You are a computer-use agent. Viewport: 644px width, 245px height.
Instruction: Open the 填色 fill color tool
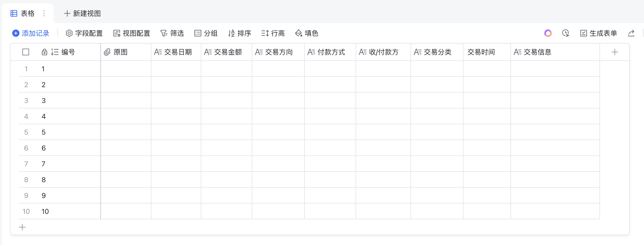tap(307, 33)
